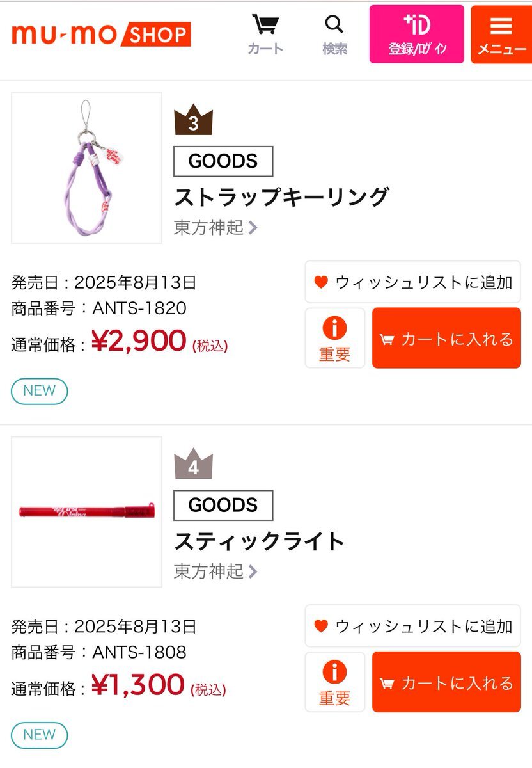Open important info for strap keyring
This screenshot has height=768, width=532.
(x=335, y=338)
